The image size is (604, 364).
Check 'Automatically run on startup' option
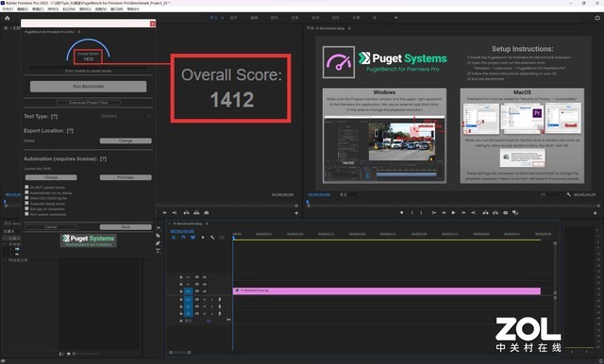(x=26, y=192)
